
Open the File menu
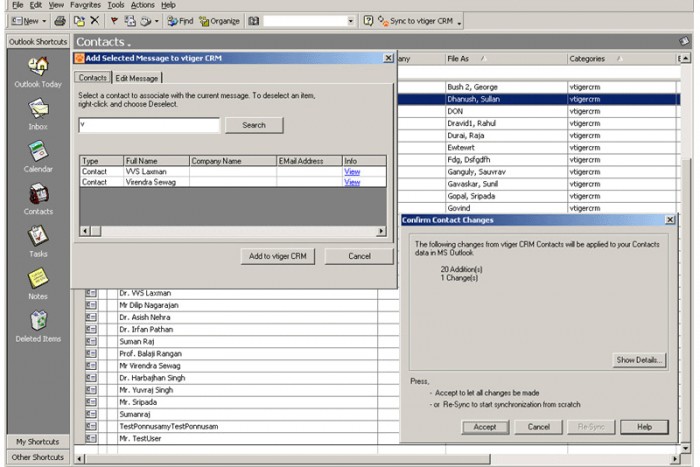(x=17, y=5)
